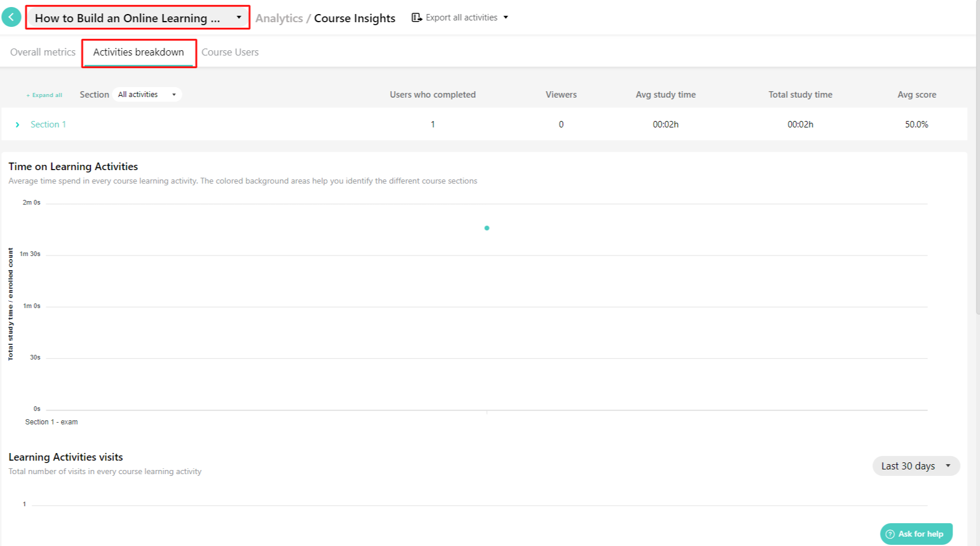Click the Export all activities icon
The image size is (980, 546).
click(x=417, y=18)
